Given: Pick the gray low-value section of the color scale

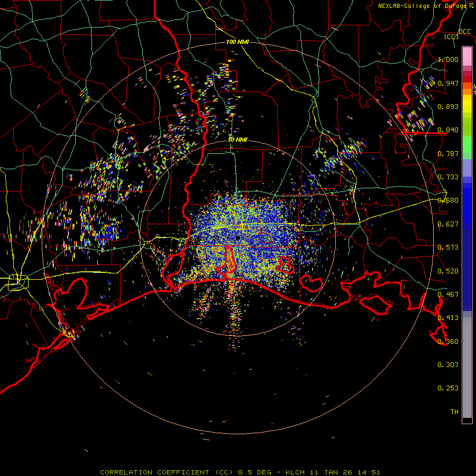Looking at the screenshot, I should 467,368.
